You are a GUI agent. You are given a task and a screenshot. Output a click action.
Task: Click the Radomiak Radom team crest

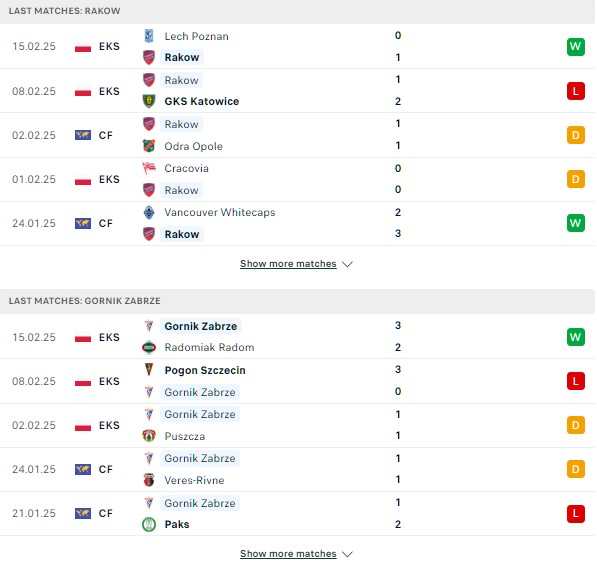point(149,348)
